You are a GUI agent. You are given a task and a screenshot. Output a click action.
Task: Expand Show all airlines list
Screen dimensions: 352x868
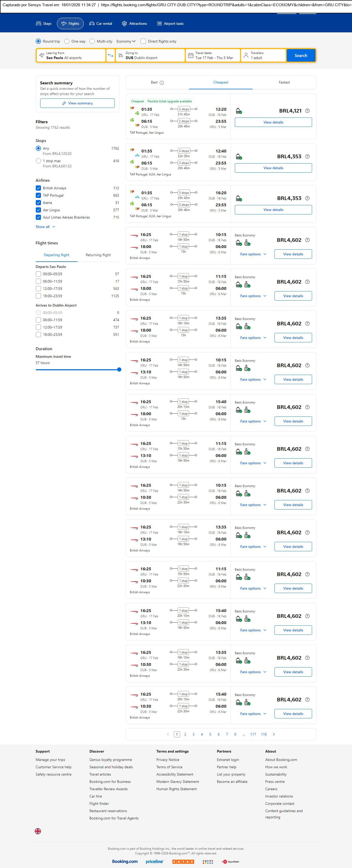tap(45, 227)
